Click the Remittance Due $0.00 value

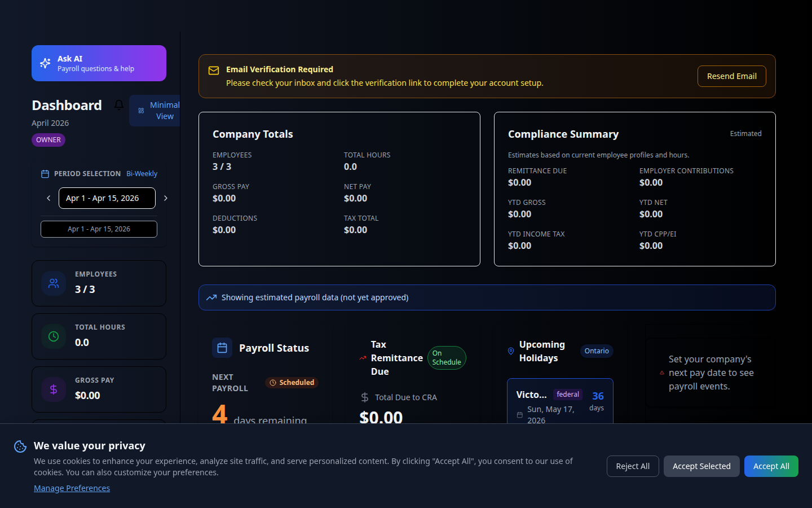(x=519, y=182)
